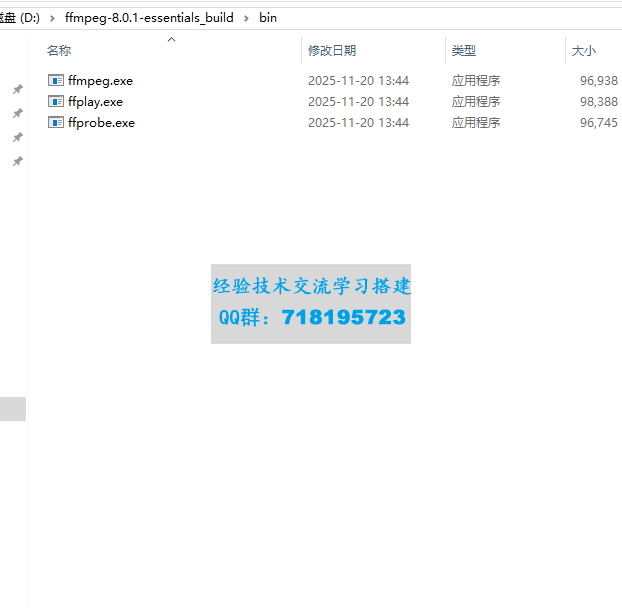Click the ffmpeg.exe file name

100,81
